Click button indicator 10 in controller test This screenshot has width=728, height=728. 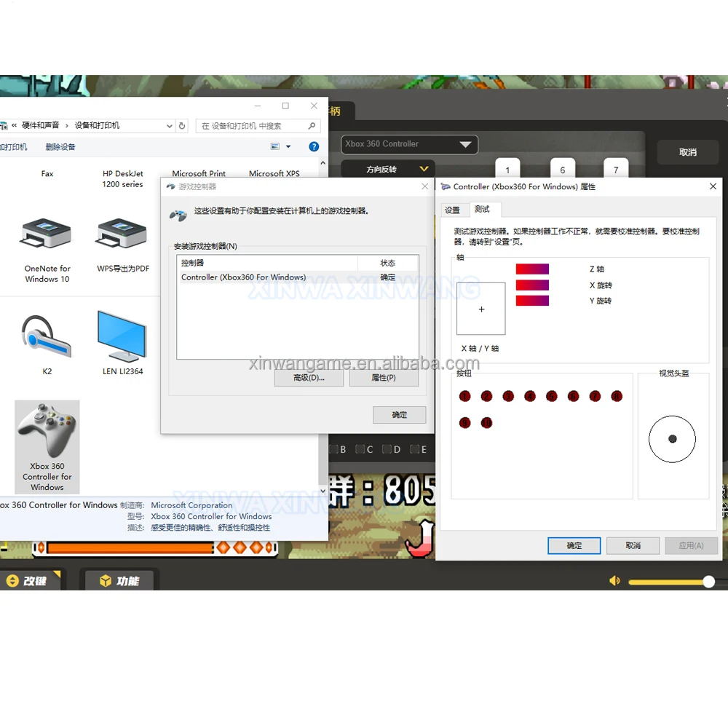(486, 422)
